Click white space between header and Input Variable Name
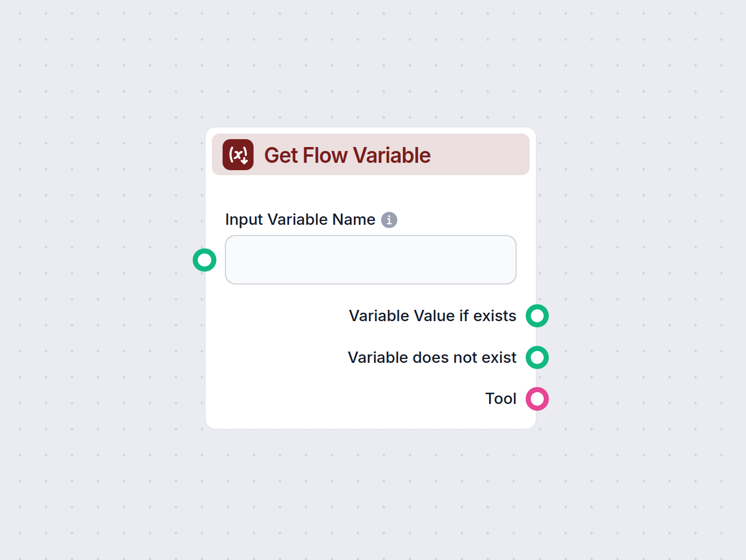The image size is (746, 560). (370, 193)
